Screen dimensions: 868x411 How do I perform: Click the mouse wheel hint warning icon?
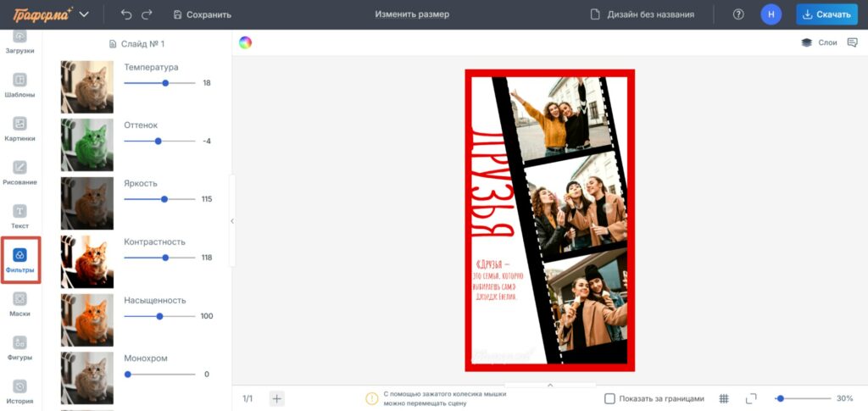(x=372, y=398)
